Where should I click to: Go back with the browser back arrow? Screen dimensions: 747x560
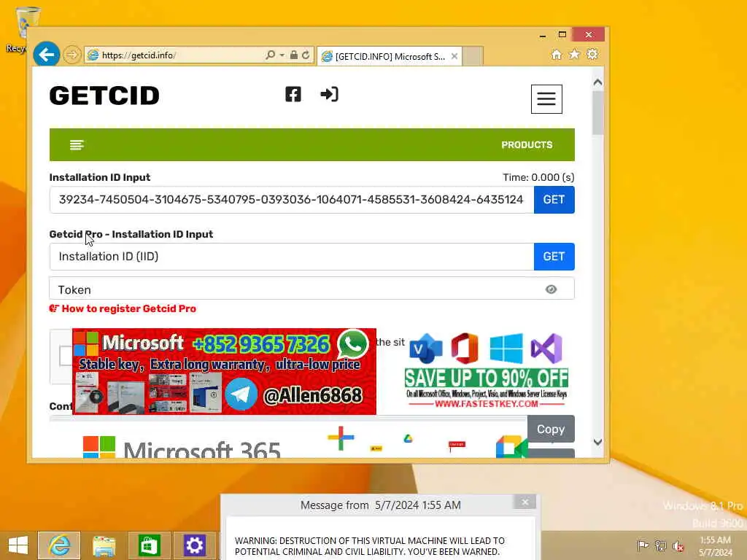(46, 55)
